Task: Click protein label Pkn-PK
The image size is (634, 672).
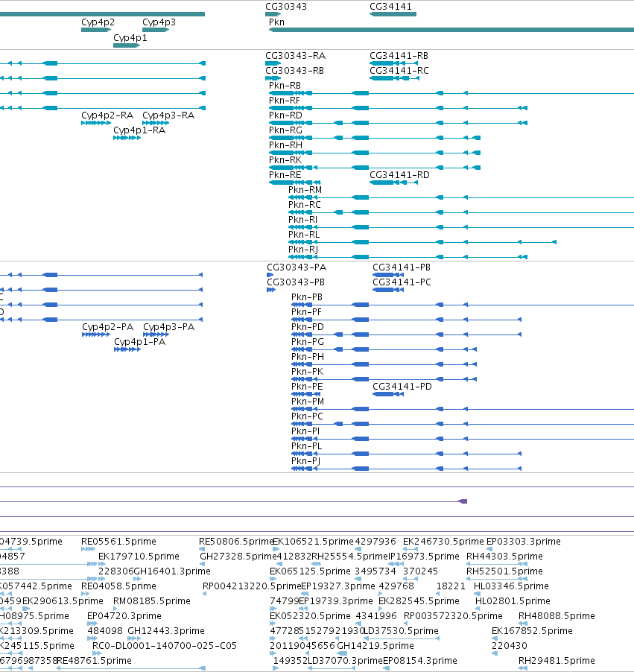Action: (x=307, y=372)
